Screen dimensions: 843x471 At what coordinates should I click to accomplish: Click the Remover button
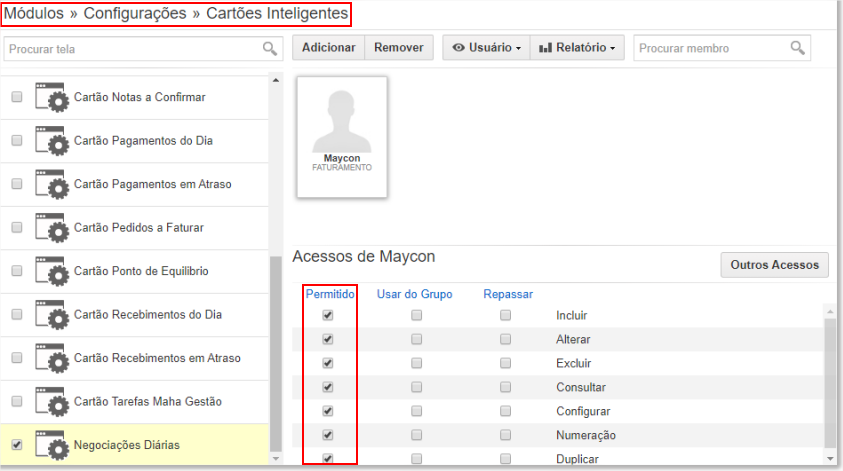point(399,48)
